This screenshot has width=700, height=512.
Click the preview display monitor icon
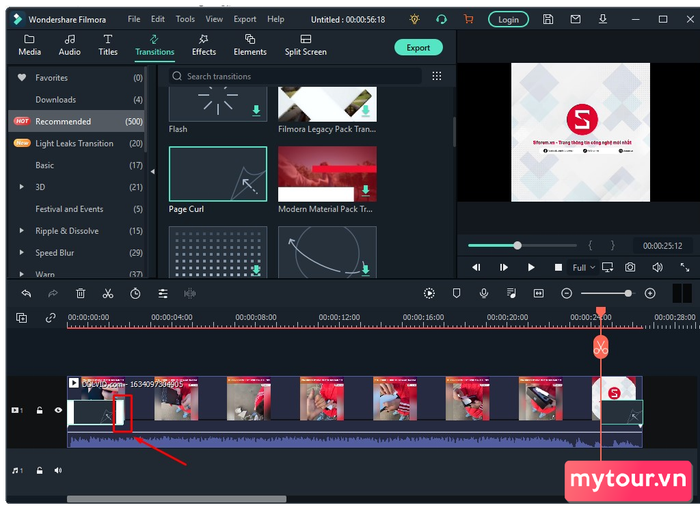608,267
